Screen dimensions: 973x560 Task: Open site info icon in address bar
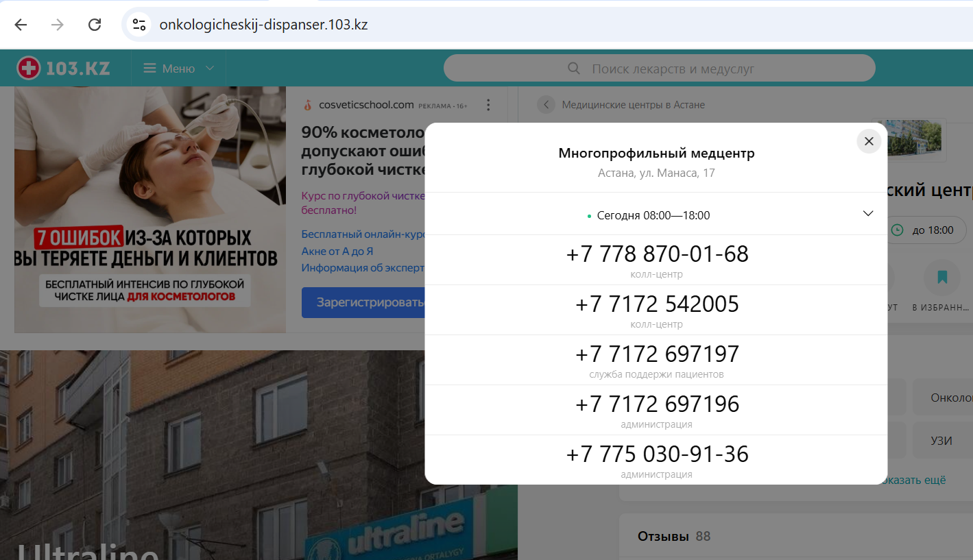[x=139, y=25]
